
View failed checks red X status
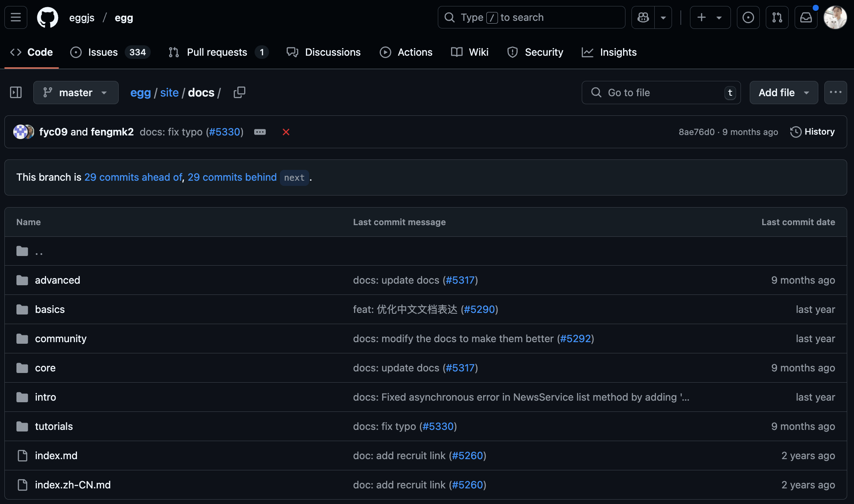coord(286,132)
